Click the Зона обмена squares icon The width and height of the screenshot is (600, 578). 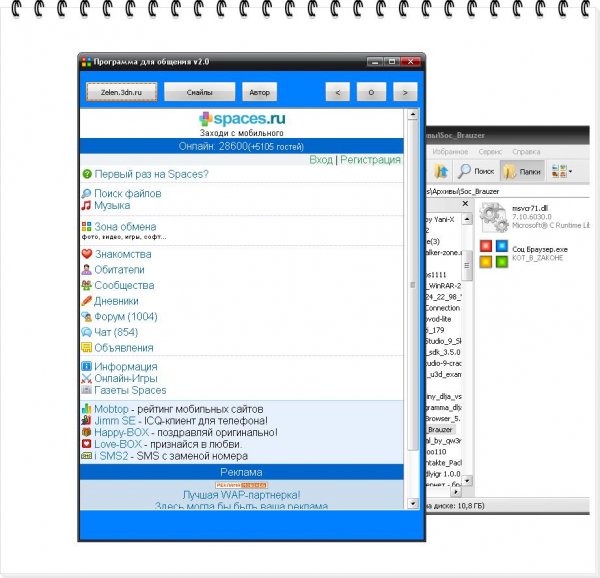coord(86,226)
